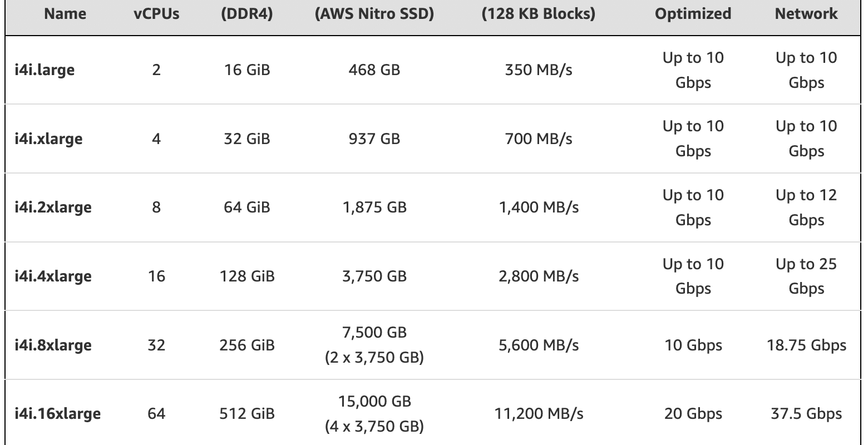Click the AWS Nitro SSD column header

[374, 14]
